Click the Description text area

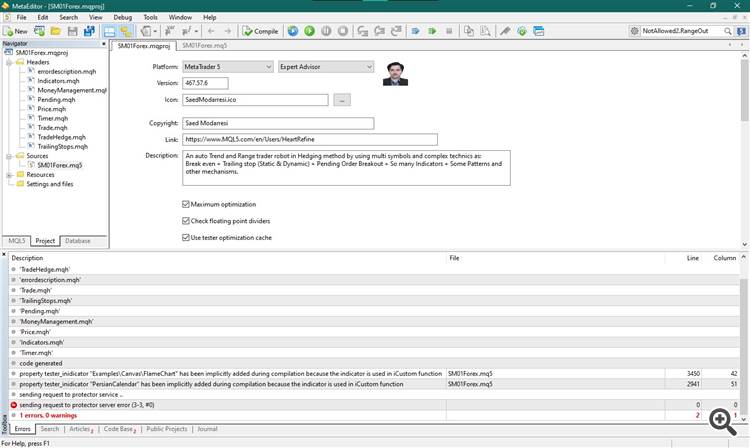tap(346, 168)
